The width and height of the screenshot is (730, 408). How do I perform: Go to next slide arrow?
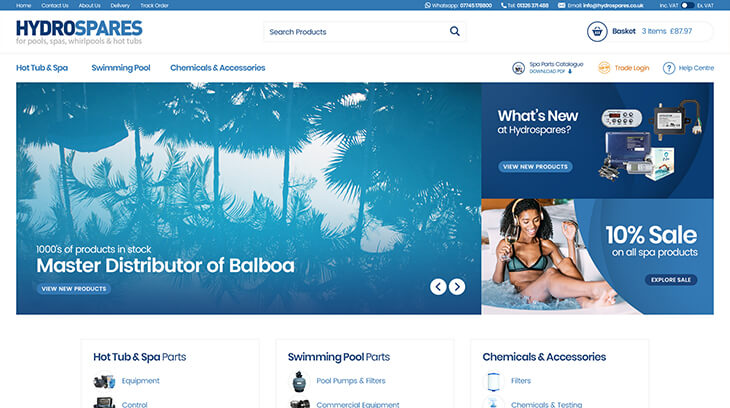point(457,286)
